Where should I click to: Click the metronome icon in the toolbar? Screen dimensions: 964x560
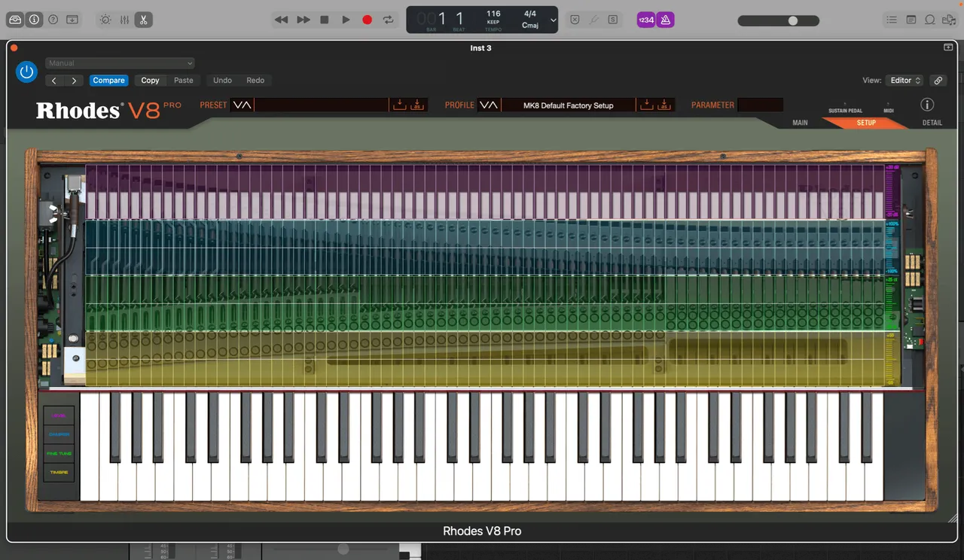tap(665, 20)
